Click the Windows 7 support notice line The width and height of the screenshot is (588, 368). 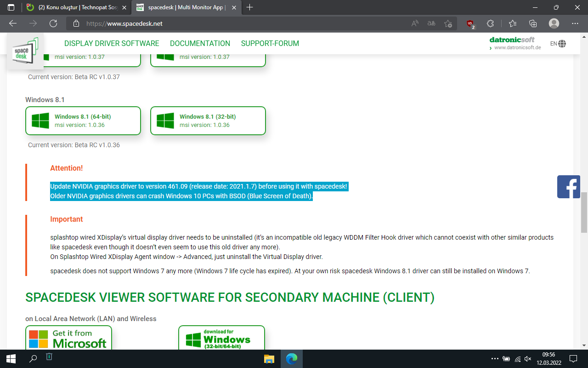click(290, 271)
